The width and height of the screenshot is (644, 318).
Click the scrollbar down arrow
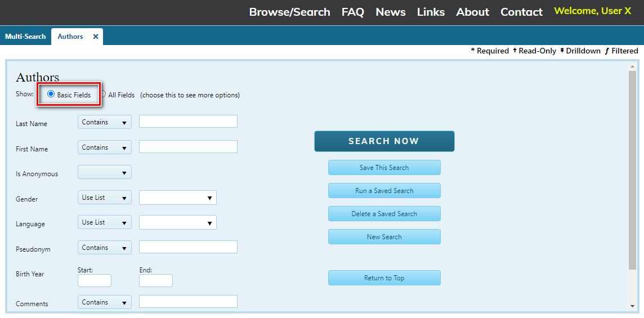tap(632, 306)
